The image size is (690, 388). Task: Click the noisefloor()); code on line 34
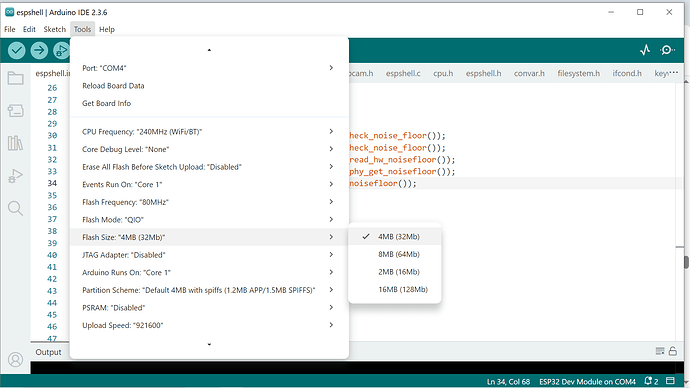383,183
